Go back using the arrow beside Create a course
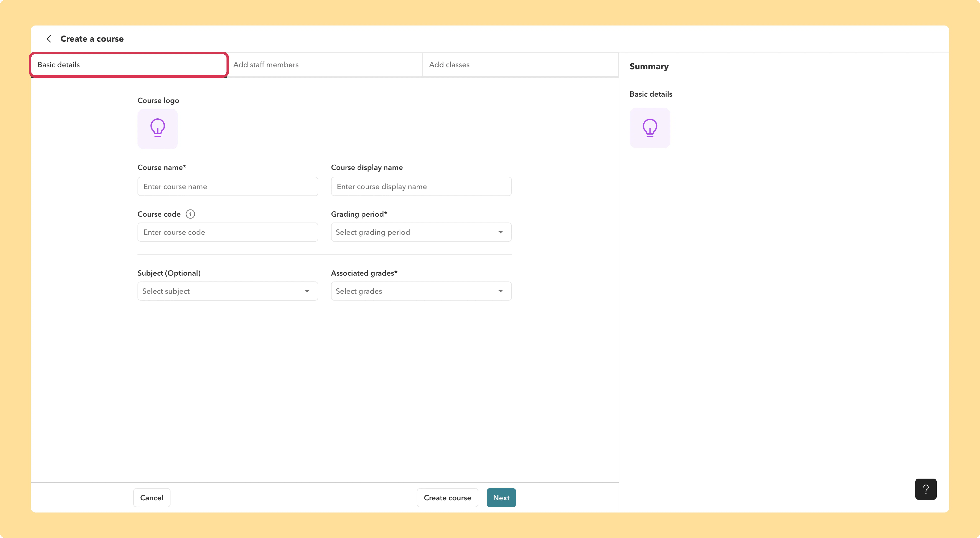 [x=49, y=39]
